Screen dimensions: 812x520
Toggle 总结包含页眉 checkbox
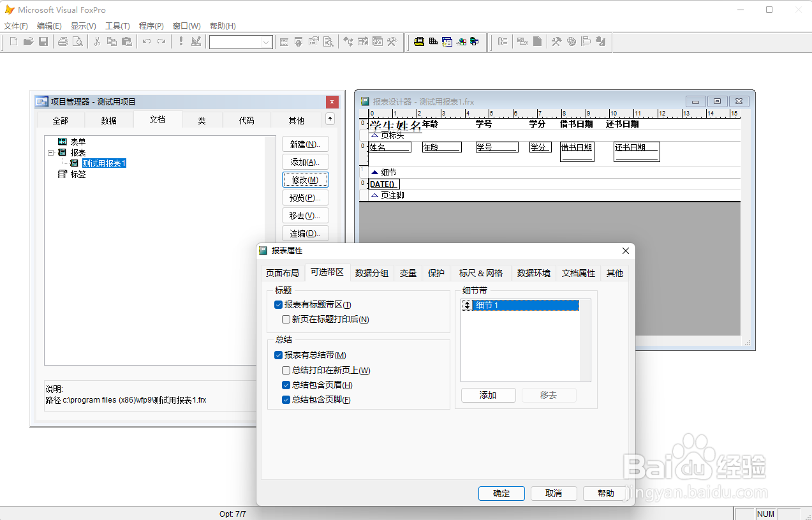(x=286, y=385)
